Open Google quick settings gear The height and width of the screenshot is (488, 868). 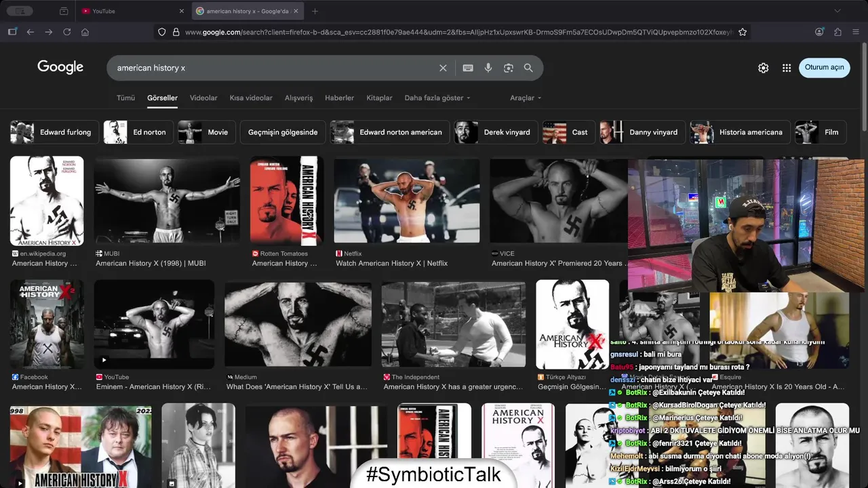pos(764,68)
